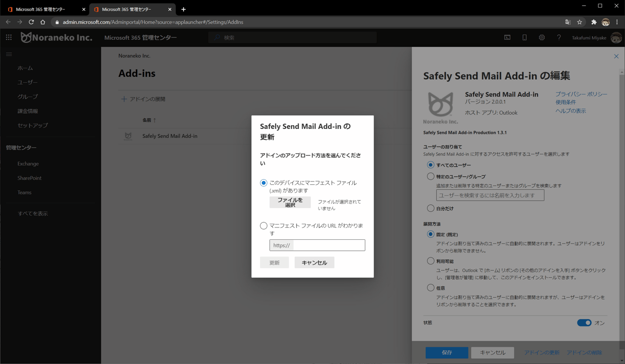Click the mobile app icon in header
The width and height of the screenshot is (625, 364).
[x=524, y=37]
